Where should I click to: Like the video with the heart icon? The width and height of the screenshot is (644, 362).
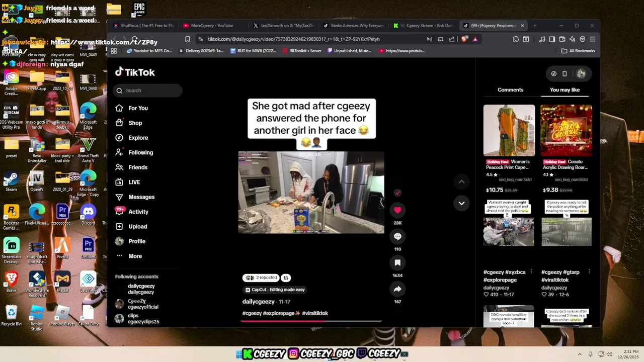point(397,210)
